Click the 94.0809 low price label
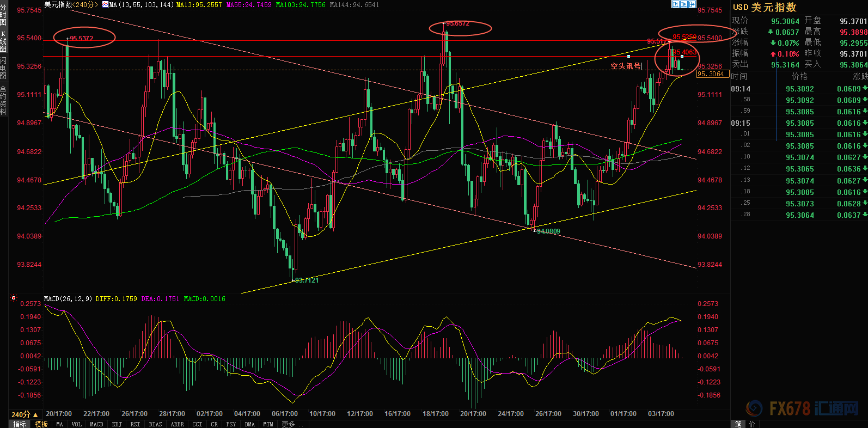Image resolution: width=868 pixels, height=428 pixels. pyautogui.click(x=548, y=231)
